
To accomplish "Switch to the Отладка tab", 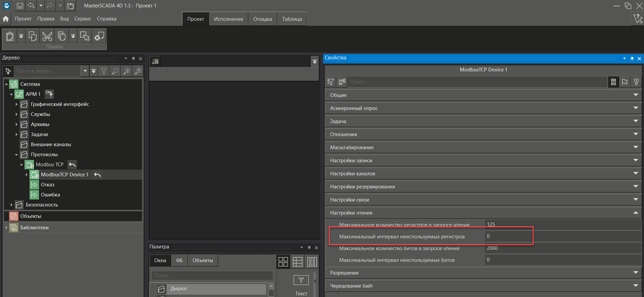I will pyautogui.click(x=262, y=19).
